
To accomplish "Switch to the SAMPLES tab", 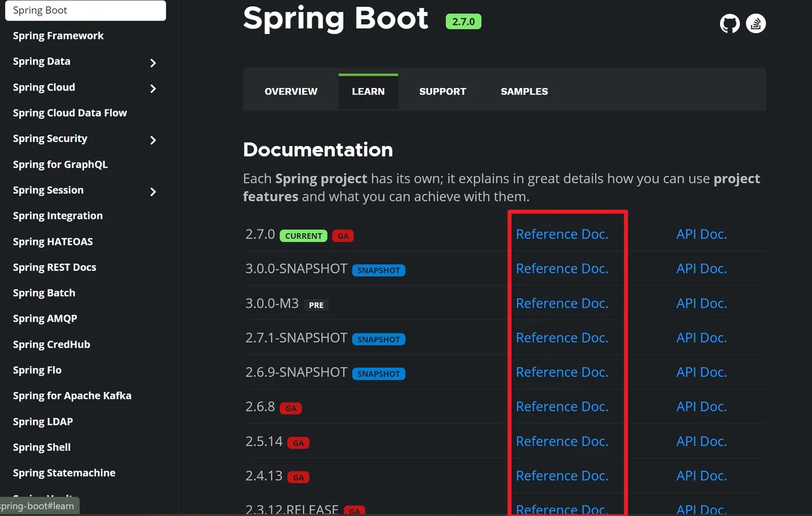I will point(524,92).
